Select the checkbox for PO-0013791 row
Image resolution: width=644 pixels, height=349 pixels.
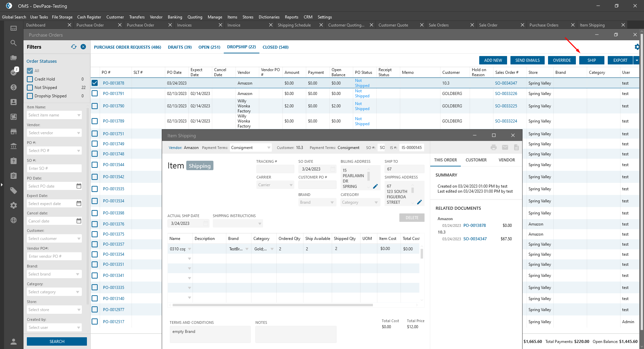(95, 93)
